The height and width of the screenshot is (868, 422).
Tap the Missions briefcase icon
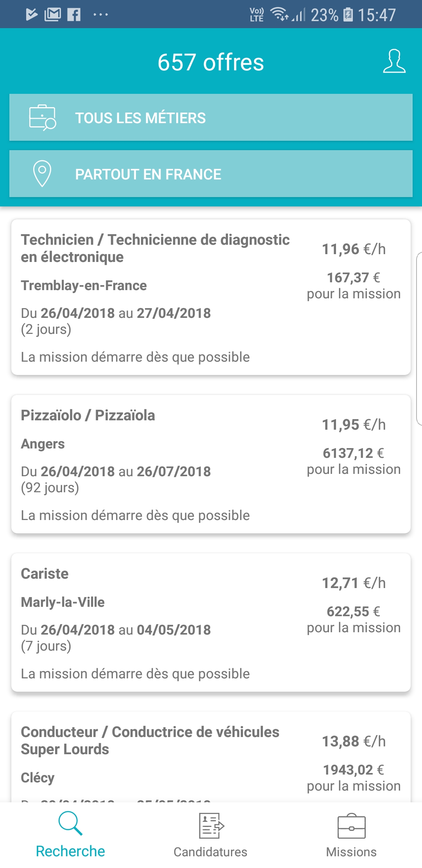(x=351, y=826)
